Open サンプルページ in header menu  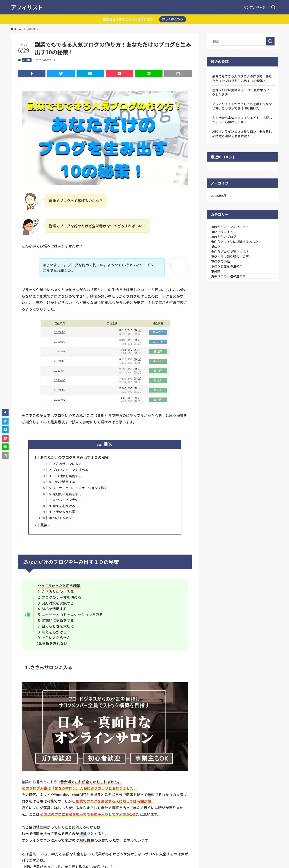[254, 7]
